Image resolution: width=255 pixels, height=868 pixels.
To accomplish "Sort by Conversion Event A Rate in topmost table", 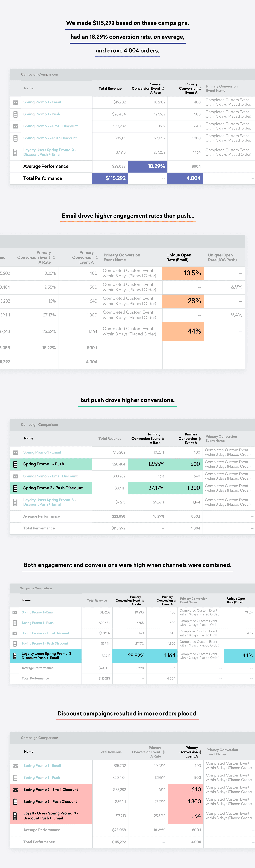I will (163, 89).
